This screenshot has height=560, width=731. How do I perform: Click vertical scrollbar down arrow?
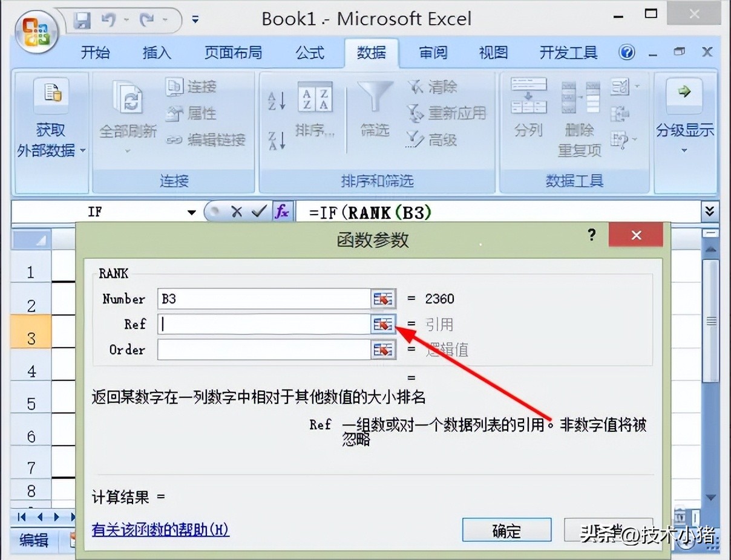712,497
